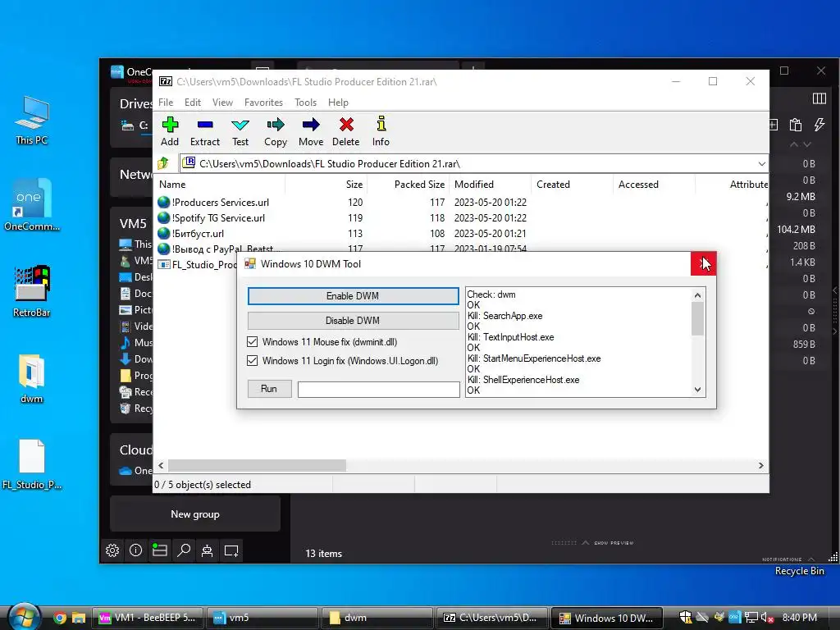Toggle Windows 11 Mouse fix checkbox
The height and width of the screenshot is (630, 840).
253,342
